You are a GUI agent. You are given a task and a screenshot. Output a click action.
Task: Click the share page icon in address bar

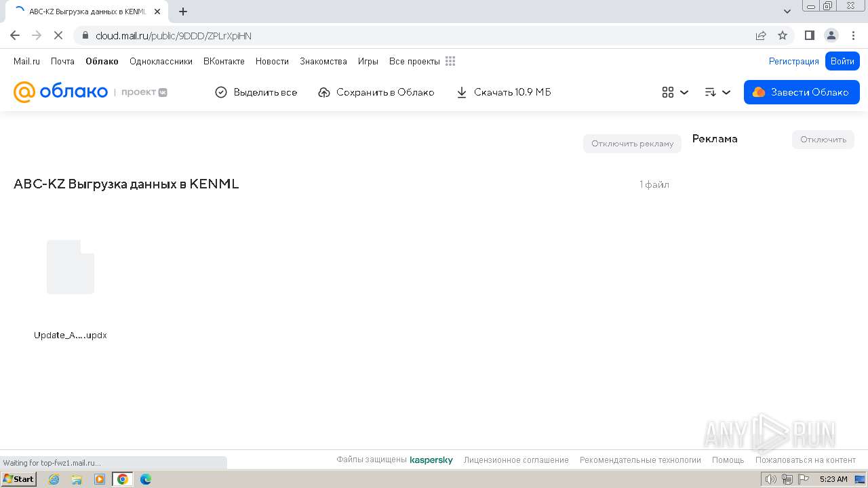(761, 35)
